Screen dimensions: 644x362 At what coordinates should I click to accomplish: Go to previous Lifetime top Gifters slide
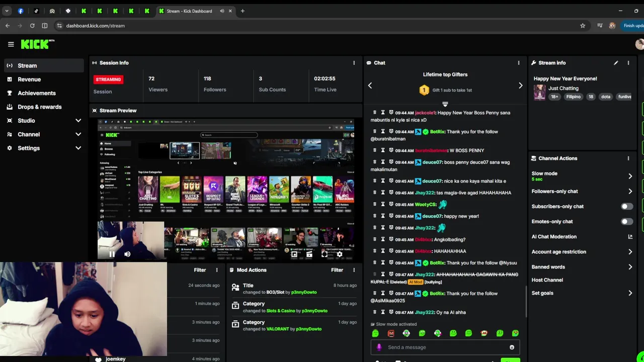(370, 85)
